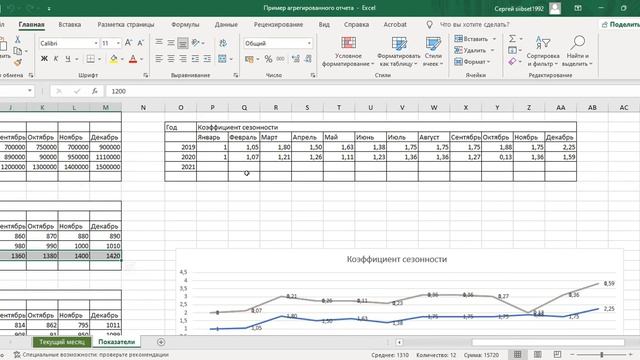Align text to middle icon
Screen dimensions: 640x360
[x=171, y=42]
